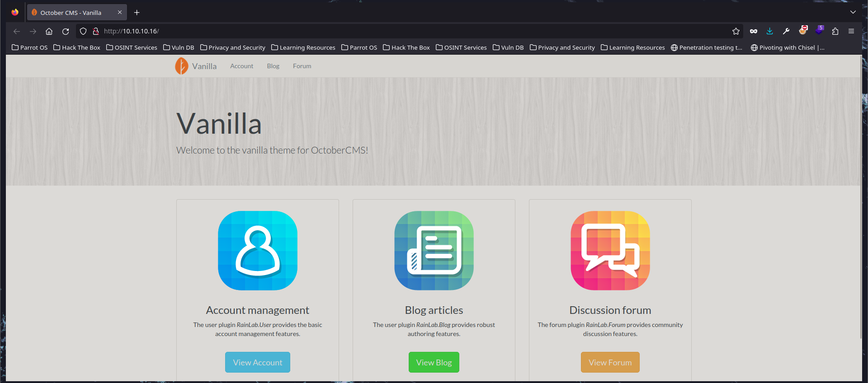This screenshot has width=868, height=383.
Task: Bookmark this page with the star icon
Action: 736,31
